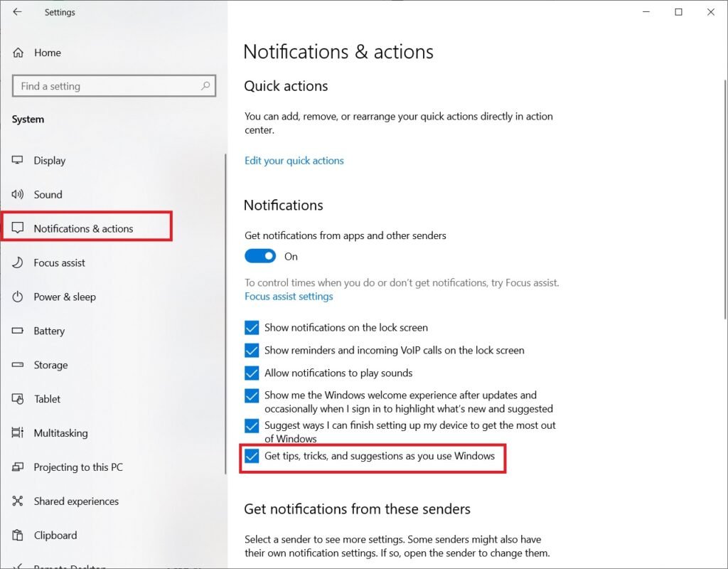728x569 pixels.
Task: Click the Clipboard icon in the sidebar
Action: (17, 535)
